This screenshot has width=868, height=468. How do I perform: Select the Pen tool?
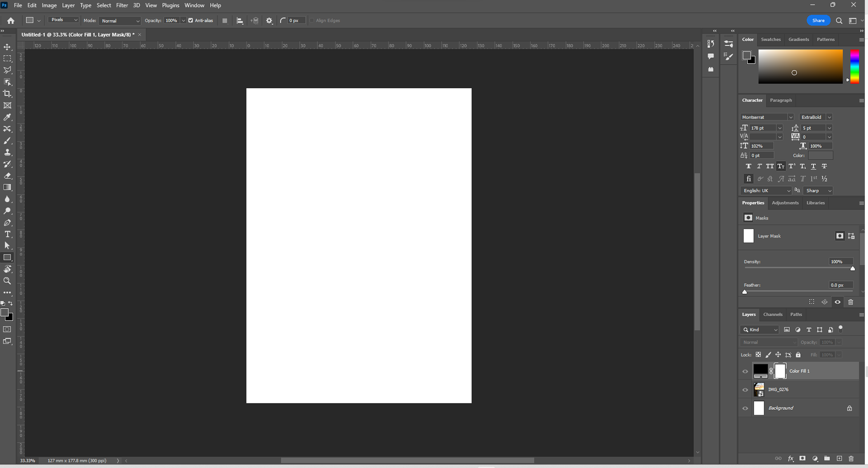pyautogui.click(x=7, y=223)
